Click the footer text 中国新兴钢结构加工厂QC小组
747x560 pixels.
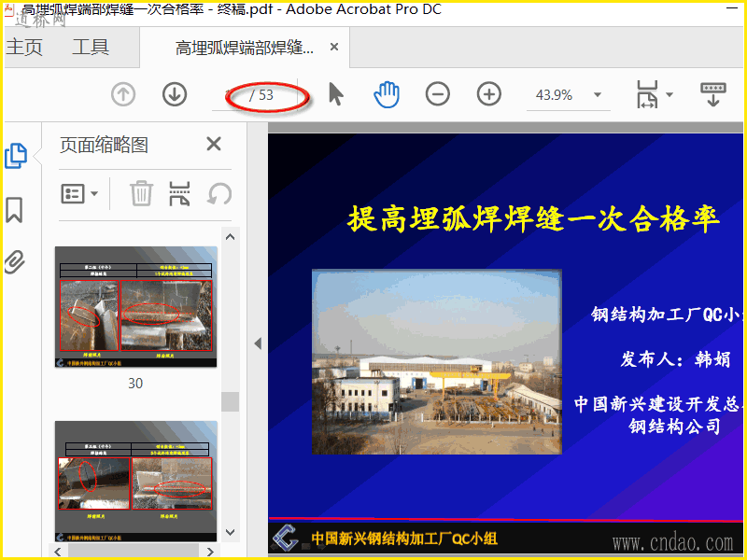(404, 539)
